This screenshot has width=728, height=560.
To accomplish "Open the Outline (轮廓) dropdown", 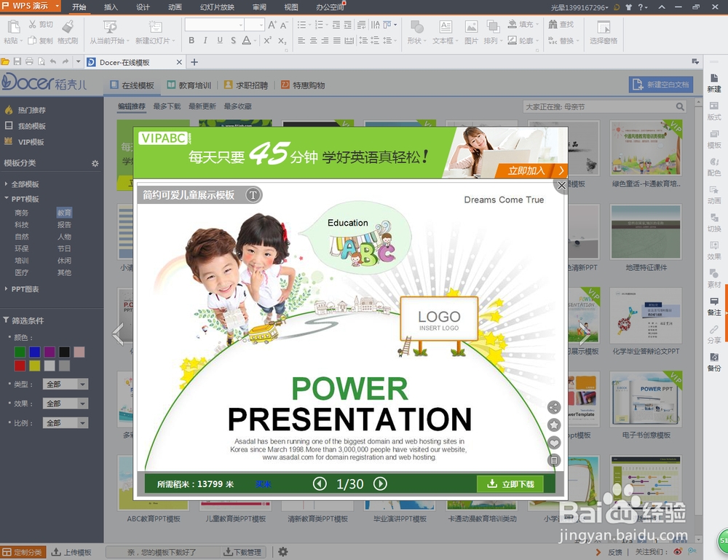I will click(537, 41).
